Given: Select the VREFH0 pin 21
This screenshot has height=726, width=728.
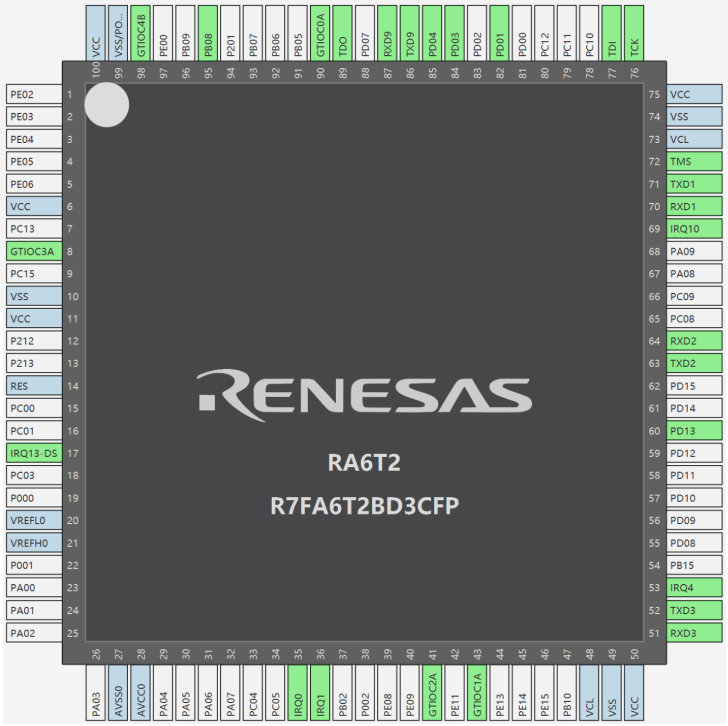Looking at the screenshot, I should click(x=34, y=543).
